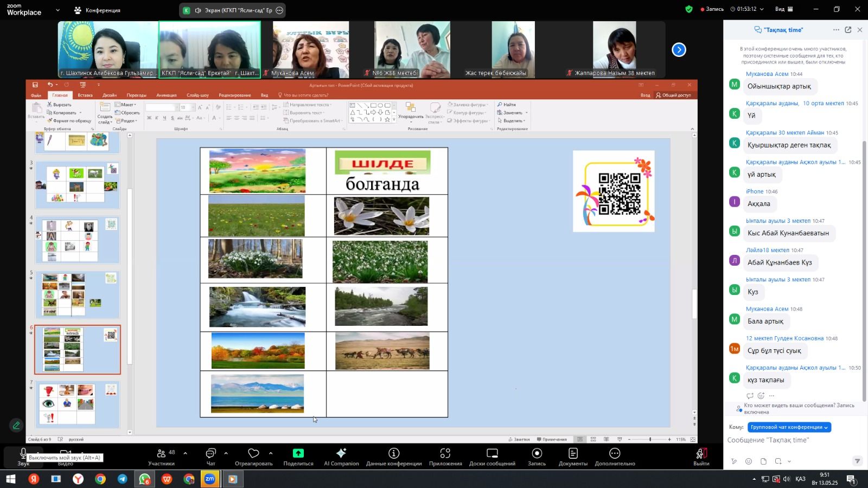This screenshot has height=488, width=868.
Task: Click the Chat icon in the toolbar
Action: pyautogui.click(x=210, y=453)
